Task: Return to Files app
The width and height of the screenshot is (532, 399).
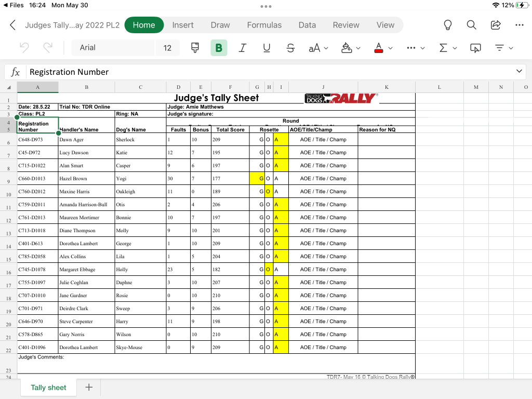Action: pyautogui.click(x=14, y=5)
